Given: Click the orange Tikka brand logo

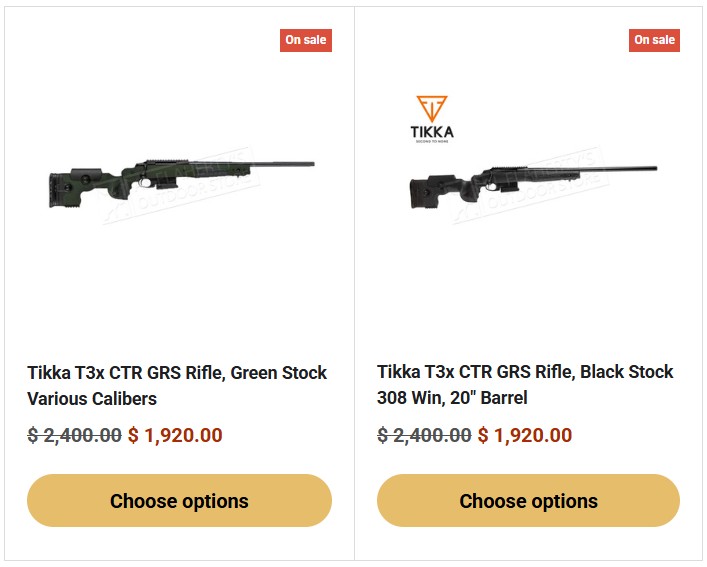Looking at the screenshot, I should point(432,119).
